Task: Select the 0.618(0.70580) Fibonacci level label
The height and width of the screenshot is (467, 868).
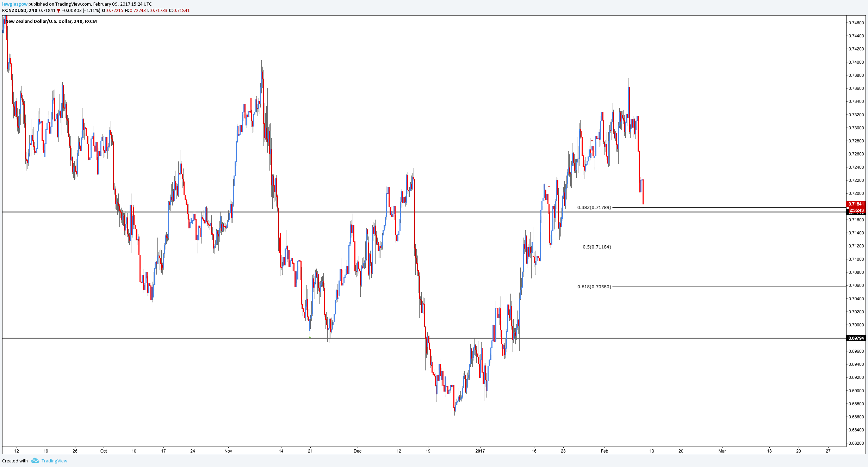Action: [594, 287]
